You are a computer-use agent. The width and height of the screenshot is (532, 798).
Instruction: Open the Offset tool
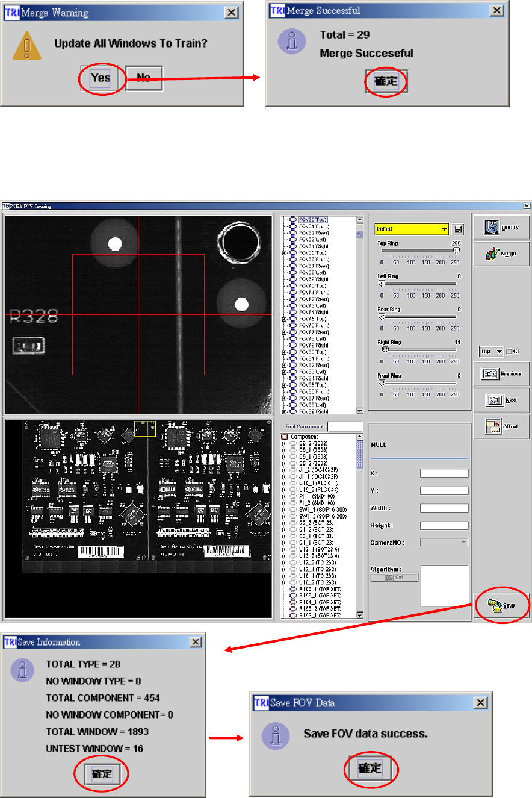tap(501, 426)
